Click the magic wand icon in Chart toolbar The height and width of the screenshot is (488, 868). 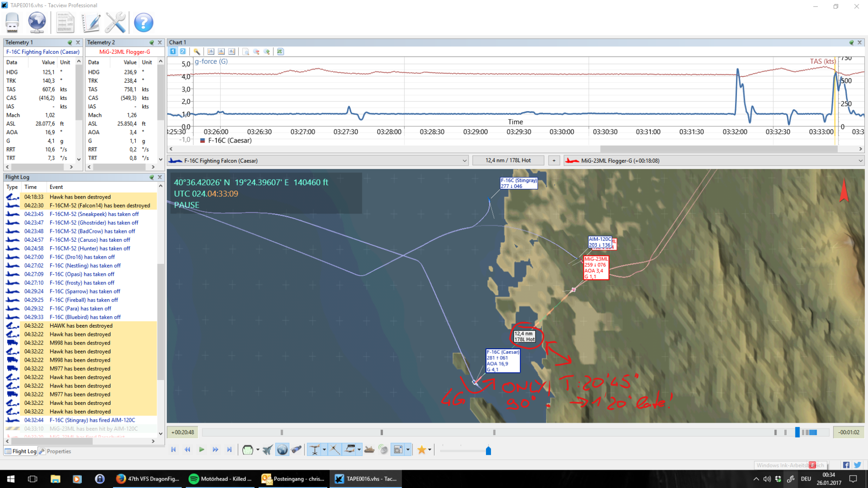point(197,51)
